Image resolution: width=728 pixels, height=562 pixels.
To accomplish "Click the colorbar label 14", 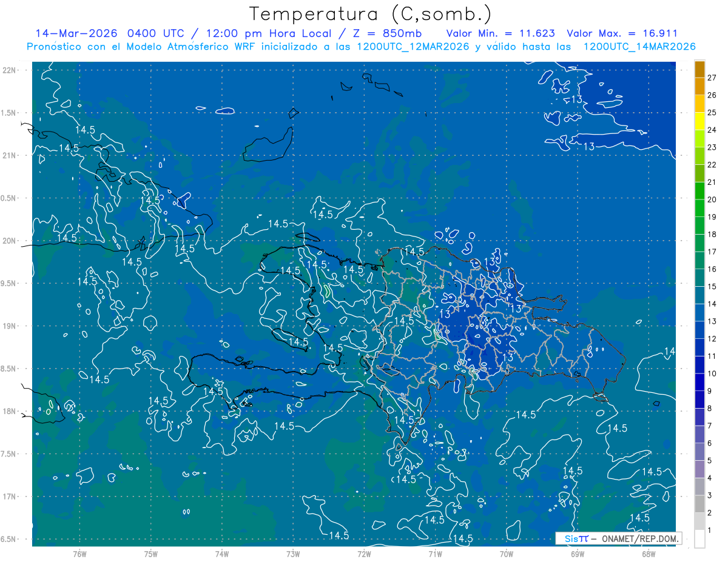I will coord(712,304).
